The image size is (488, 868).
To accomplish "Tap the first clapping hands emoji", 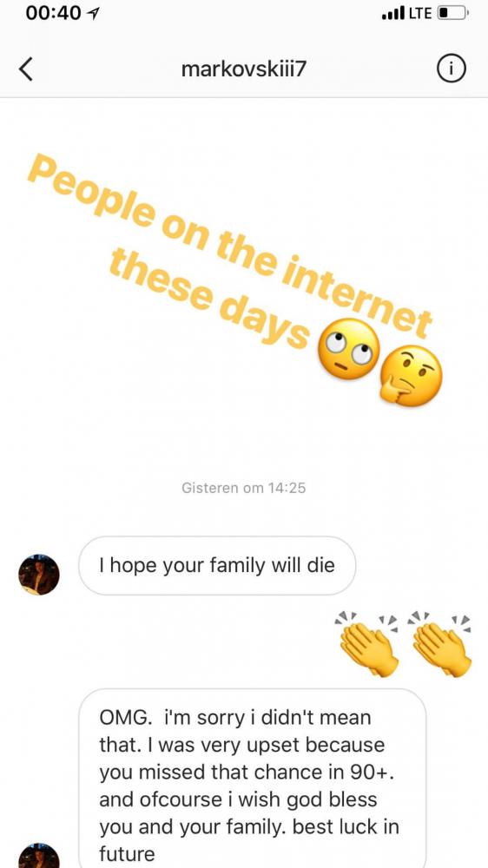I will (x=367, y=643).
